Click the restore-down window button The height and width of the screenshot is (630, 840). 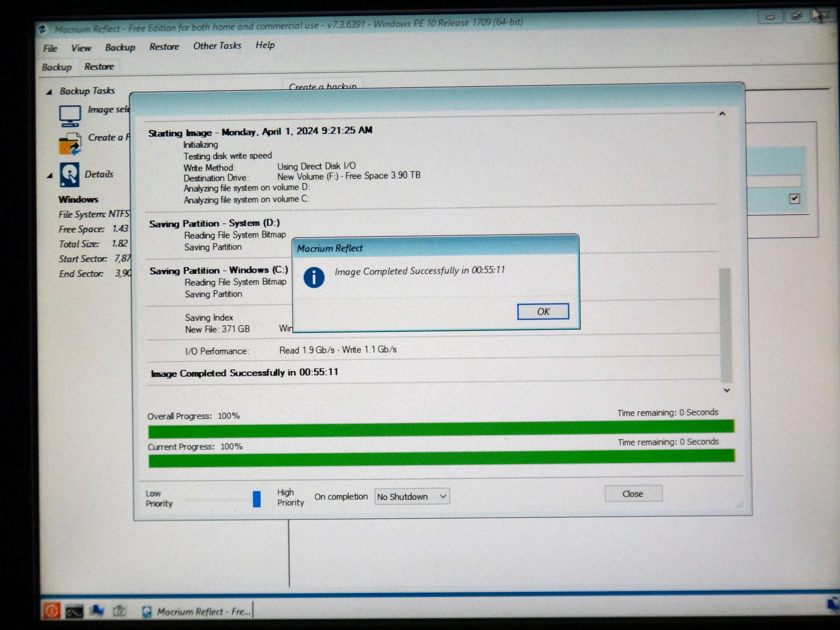pos(797,16)
